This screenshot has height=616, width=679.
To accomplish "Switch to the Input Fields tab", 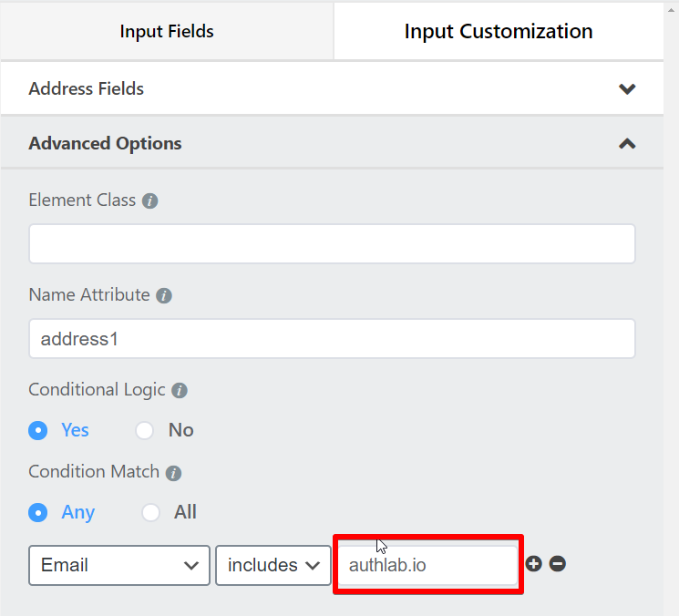I will [167, 32].
